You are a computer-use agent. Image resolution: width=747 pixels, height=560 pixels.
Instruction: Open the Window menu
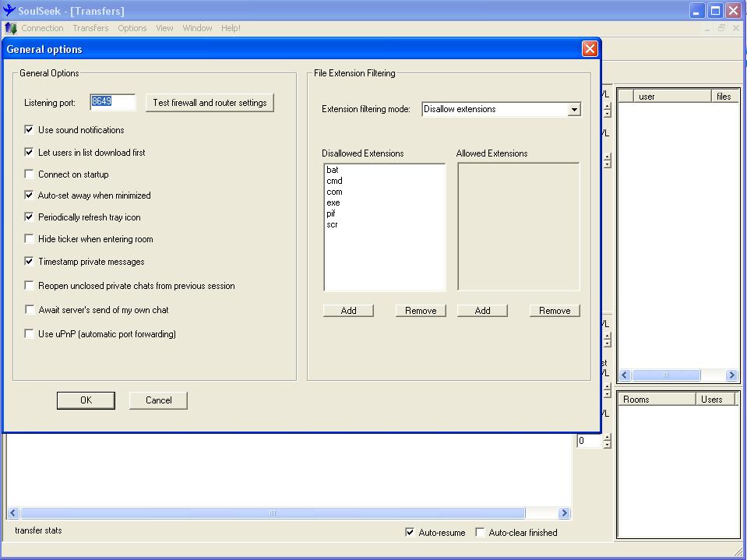pyautogui.click(x=197, y=28)
